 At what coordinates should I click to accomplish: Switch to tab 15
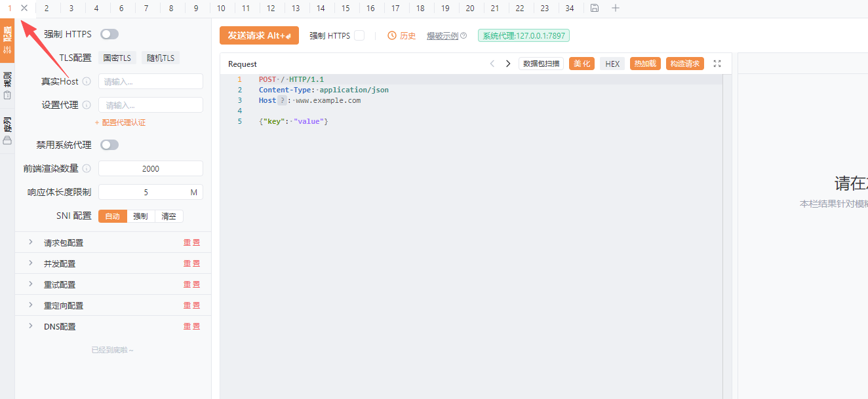point(345,8)
